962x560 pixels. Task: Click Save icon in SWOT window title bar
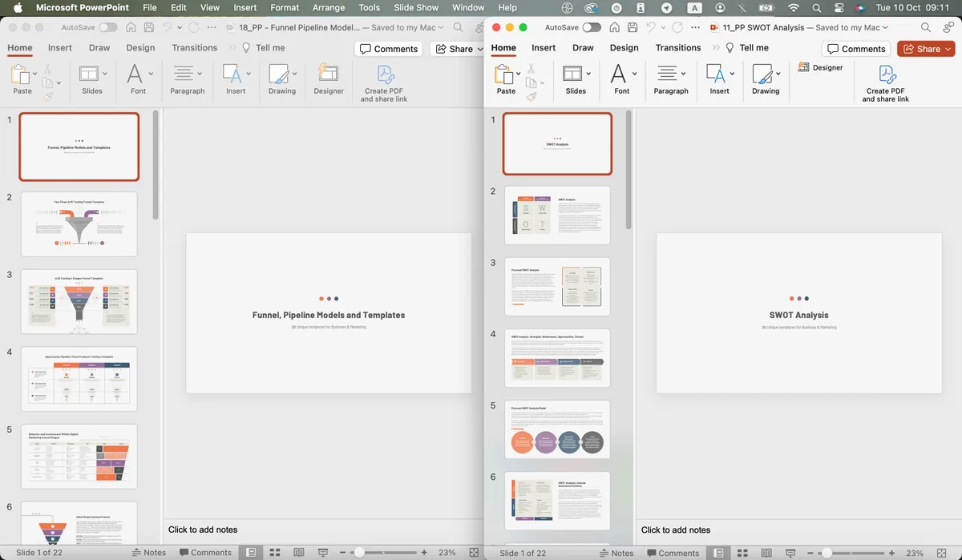point(633,27)
